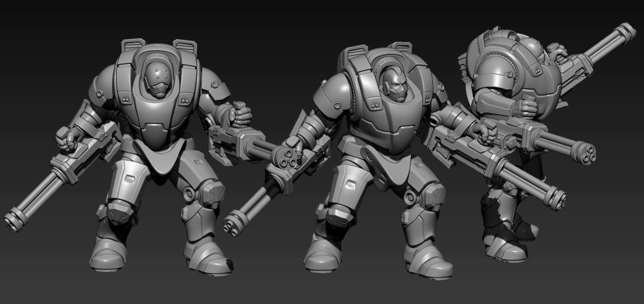Select the middle robot's circular hip joint
This screenshot has height=304, width=644.
(x=410, y=196)
